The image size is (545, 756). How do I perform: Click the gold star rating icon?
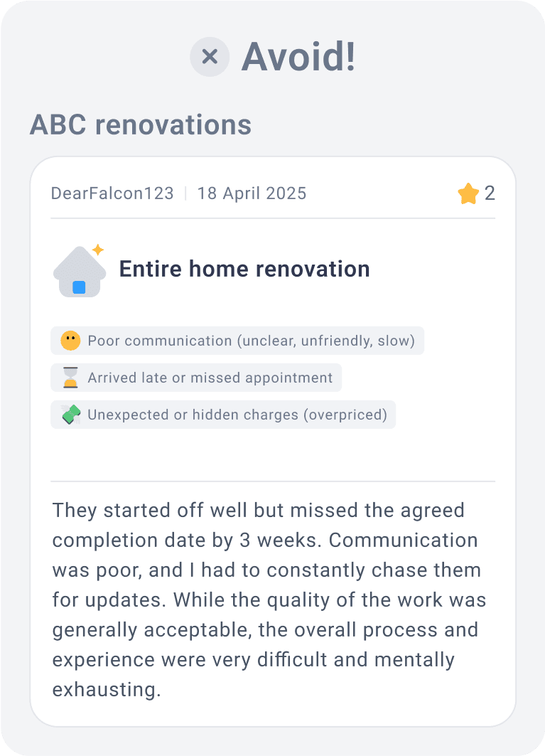(468, 193)
